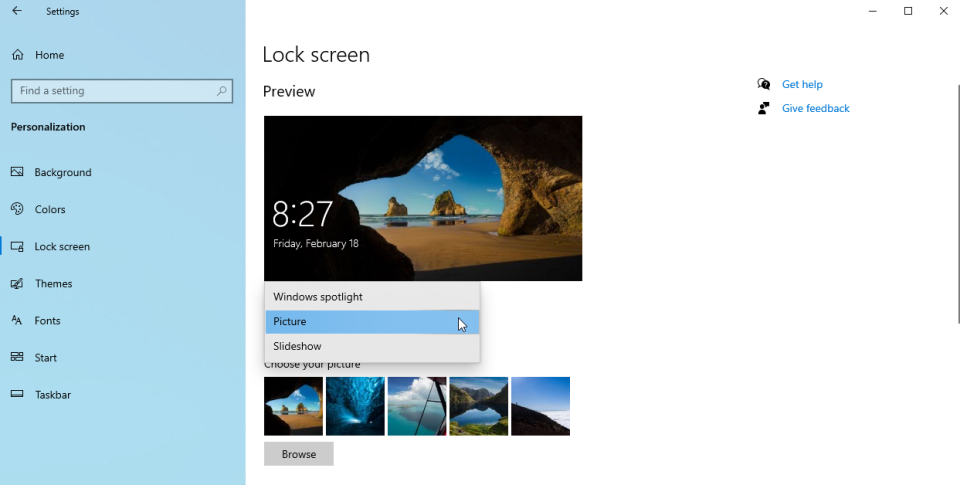This screenshot has width=960, height=485.
Task: Select the Background picture icon
Action: coord(17,172)
